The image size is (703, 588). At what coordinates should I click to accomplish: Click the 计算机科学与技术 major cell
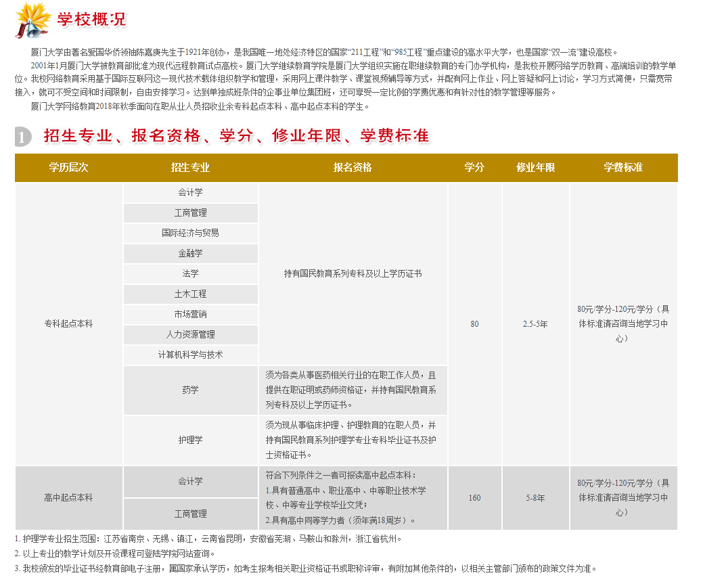tap(191, 355)
